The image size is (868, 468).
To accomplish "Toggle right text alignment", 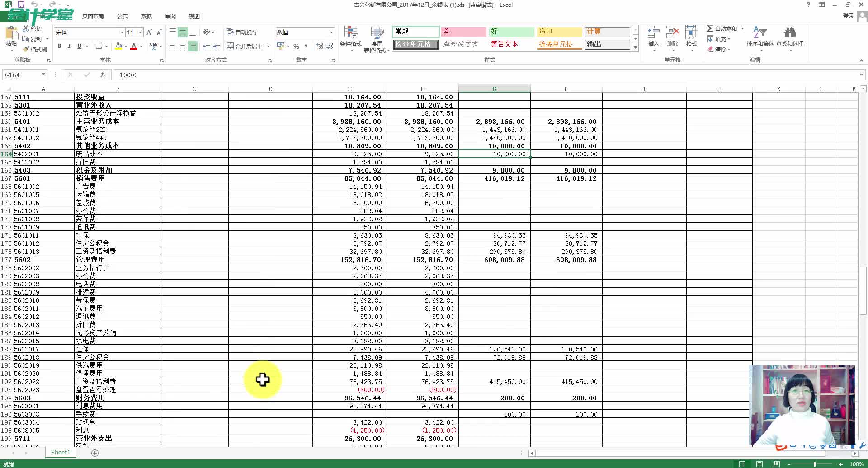I will point(193,46).
